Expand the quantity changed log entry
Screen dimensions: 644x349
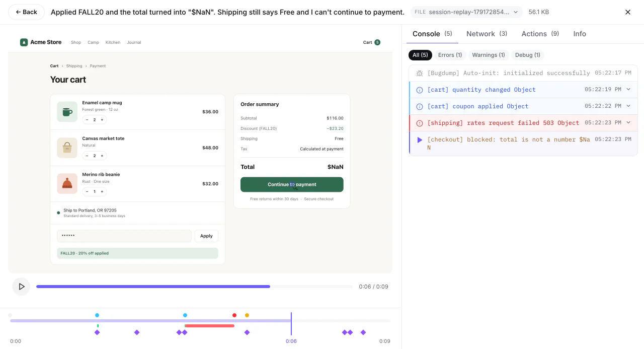coord(628,90)
